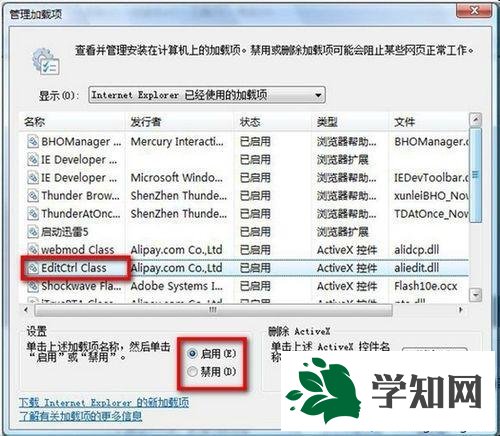Select the 启动迅雷5 add-on name

pyautogui.click(x=65, y=232)
